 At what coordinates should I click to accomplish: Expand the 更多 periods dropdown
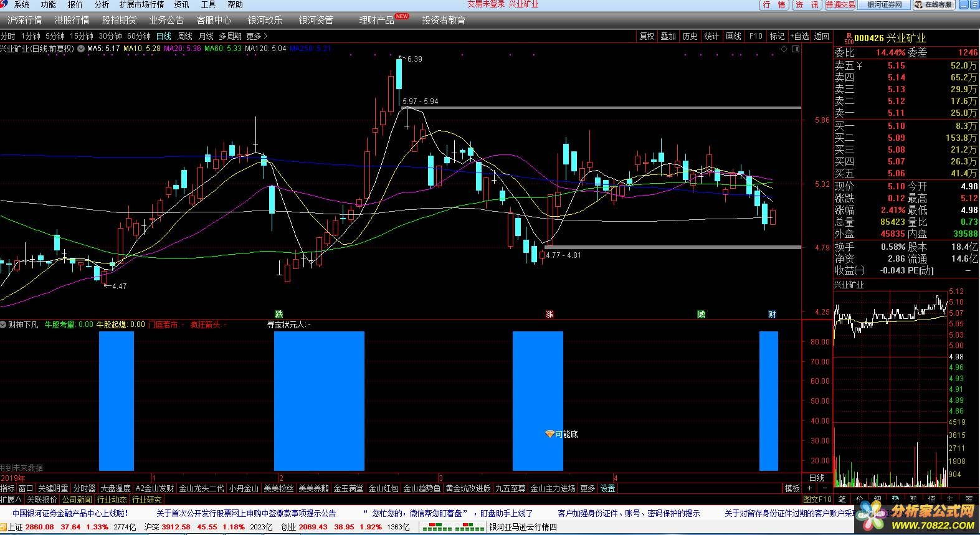[257, 36]
